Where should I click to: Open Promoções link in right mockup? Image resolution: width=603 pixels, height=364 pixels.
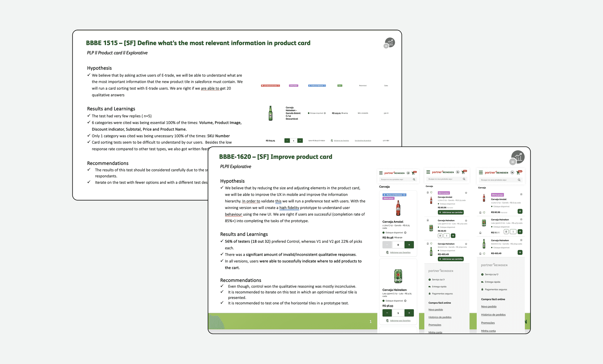tap(488, 323)
